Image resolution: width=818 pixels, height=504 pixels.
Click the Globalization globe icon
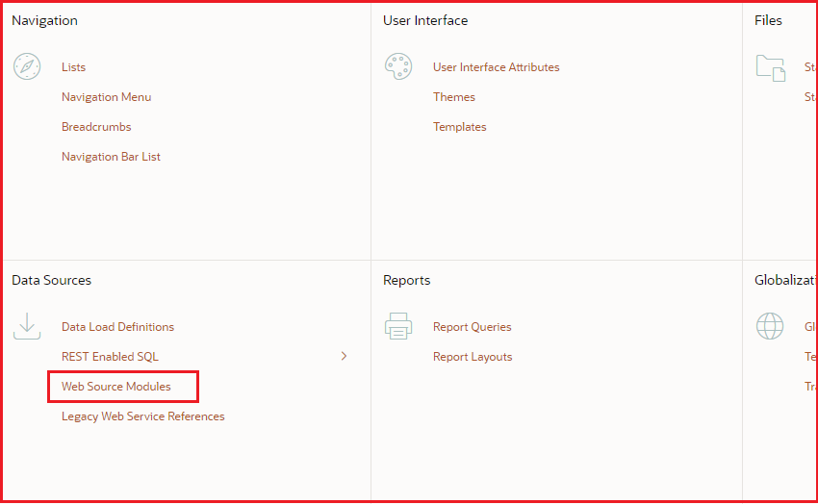coord(770,326)
